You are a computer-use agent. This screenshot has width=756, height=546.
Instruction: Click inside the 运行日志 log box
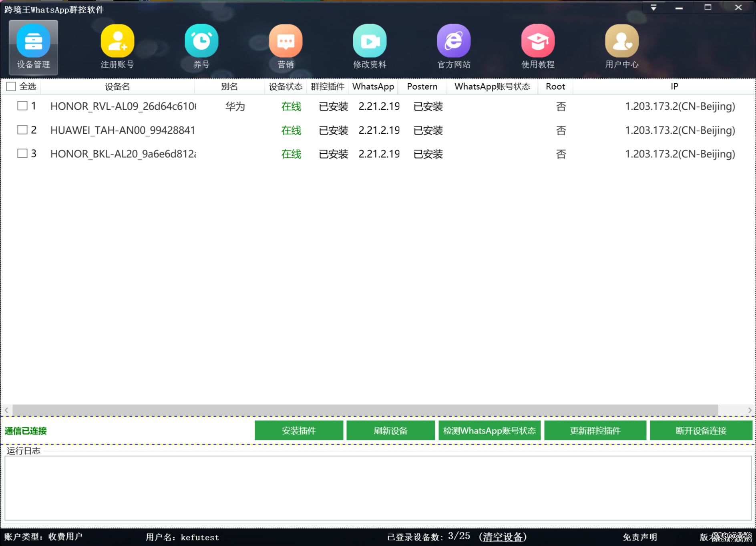378,488
